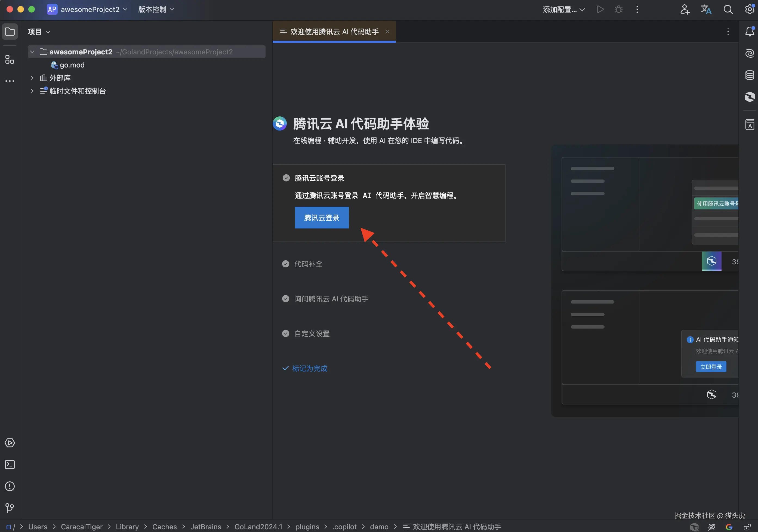Click .copilot in the breadcrumb path
This screenshot has width=758, height=532.
(x=344, y=527)
